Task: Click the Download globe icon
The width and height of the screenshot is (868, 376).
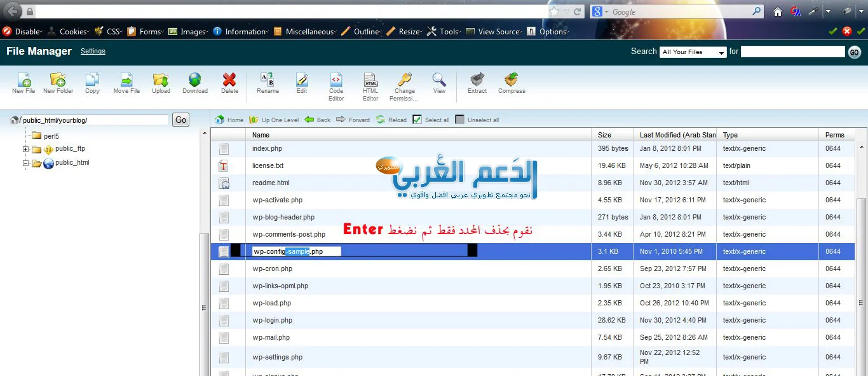Action: 195,81
